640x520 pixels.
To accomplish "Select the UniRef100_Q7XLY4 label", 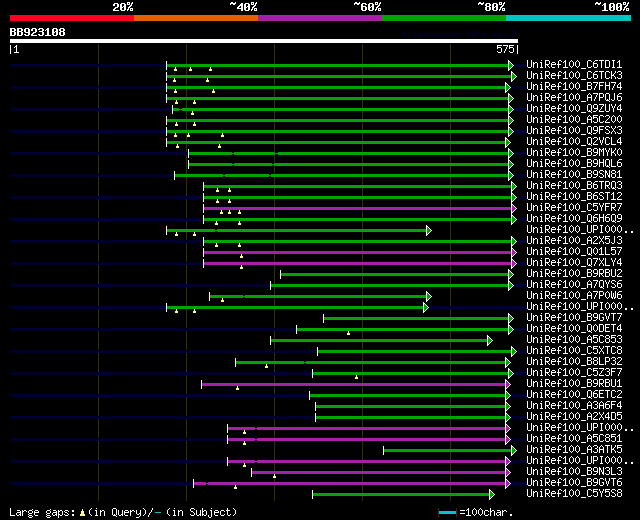I will point(574,263).
